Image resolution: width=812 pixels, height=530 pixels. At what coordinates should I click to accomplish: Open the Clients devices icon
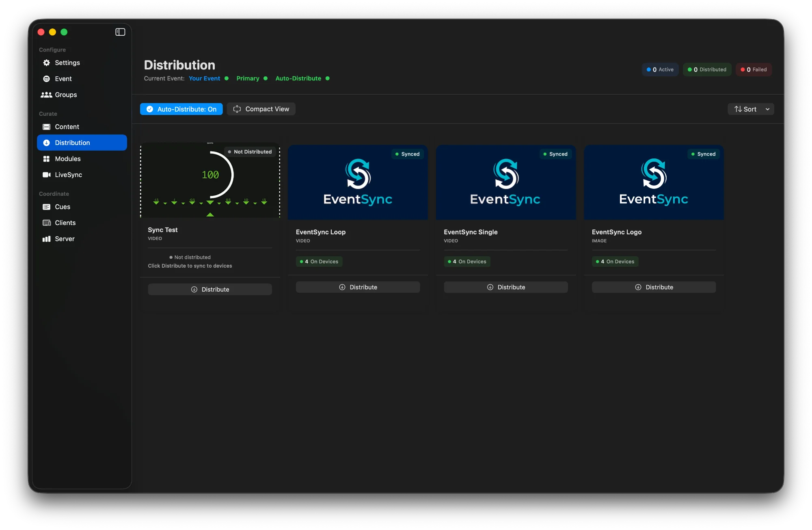(x=47, y=223)
